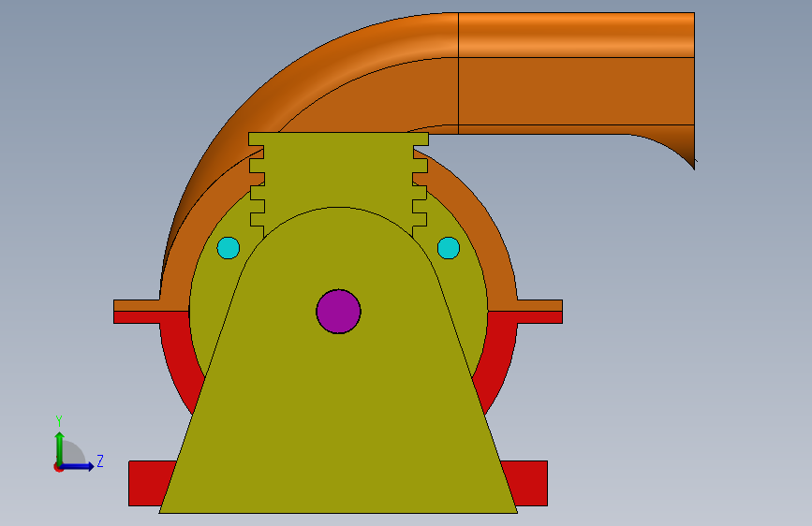
Task: Pick the left cyan bolt hole
Action: (228, 248)
